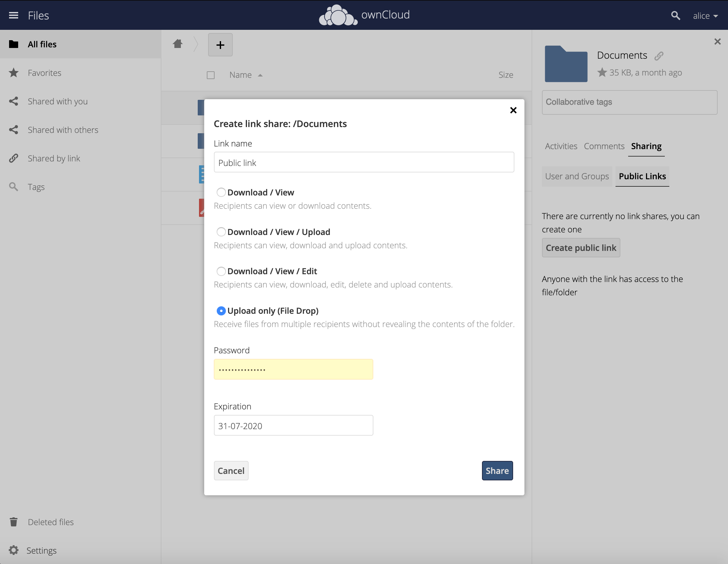Click the Shared with others share icon
The width and height of the screenshot is (728, 564).
(x=14, y=130)
